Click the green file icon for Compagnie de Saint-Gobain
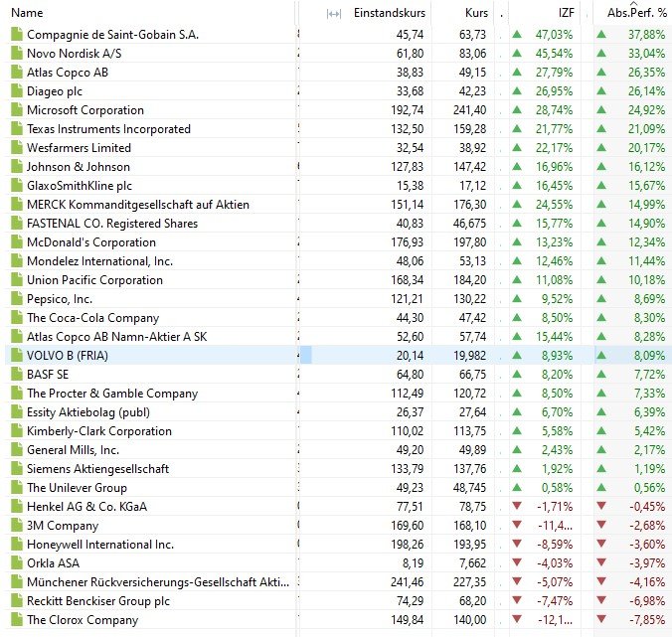Image resolution: width=672 pixels, height=637 pixels. 17,34
